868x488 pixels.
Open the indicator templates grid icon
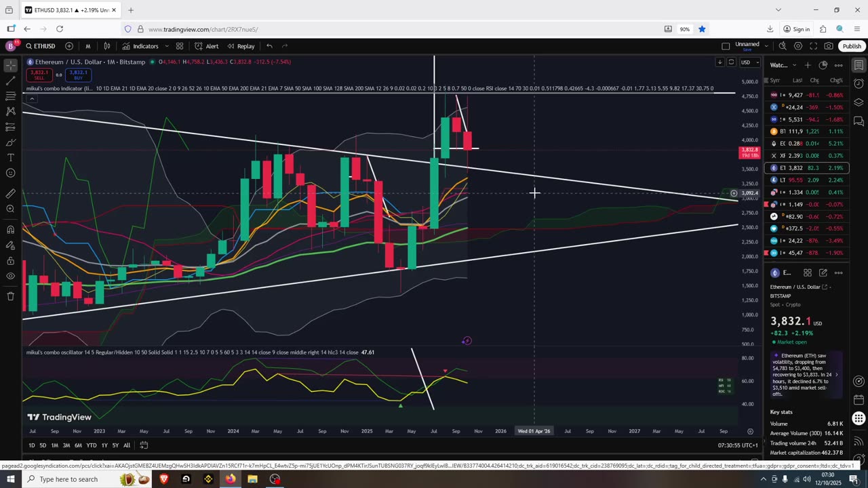click(x=180, y=46)
